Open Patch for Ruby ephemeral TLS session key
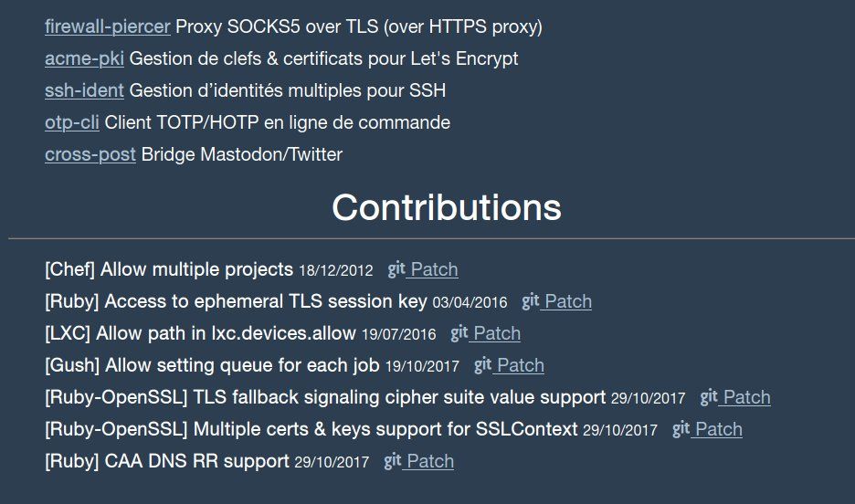 point(568,301)
